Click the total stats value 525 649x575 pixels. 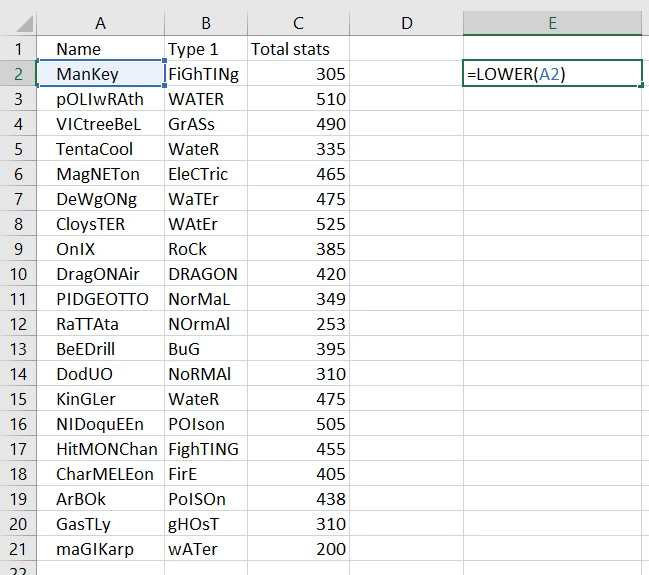[x=298, y=224]
